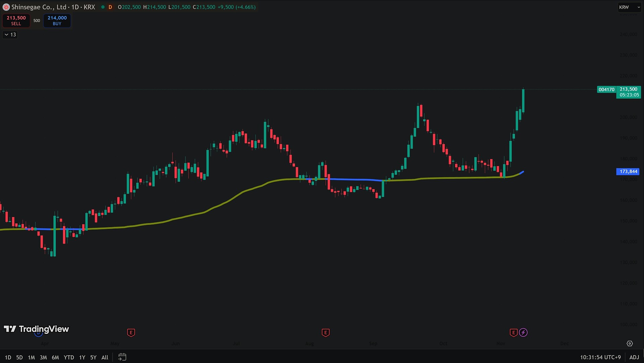644x363 pixels.
Task: Click the November earnings E marker
Action: point(513,333)
